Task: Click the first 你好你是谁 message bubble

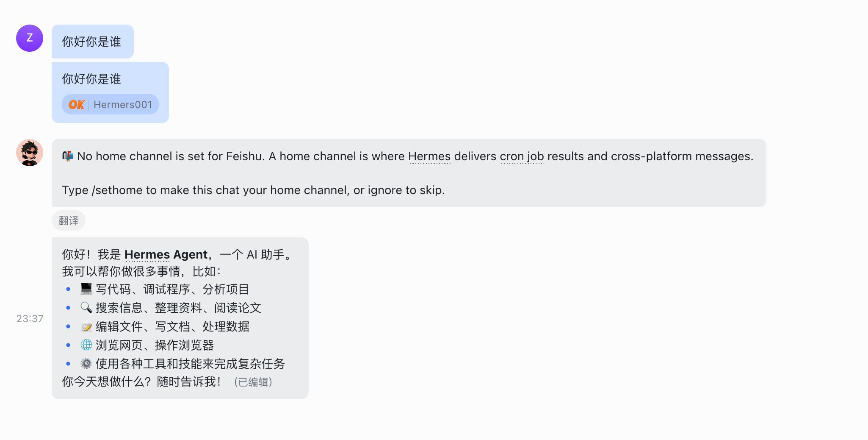Action: 92,42
